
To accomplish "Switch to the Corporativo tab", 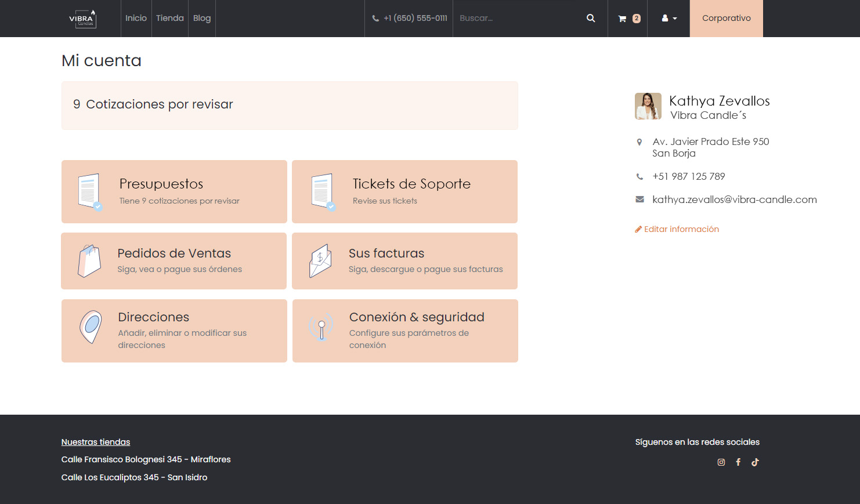I will coord(726,18).
